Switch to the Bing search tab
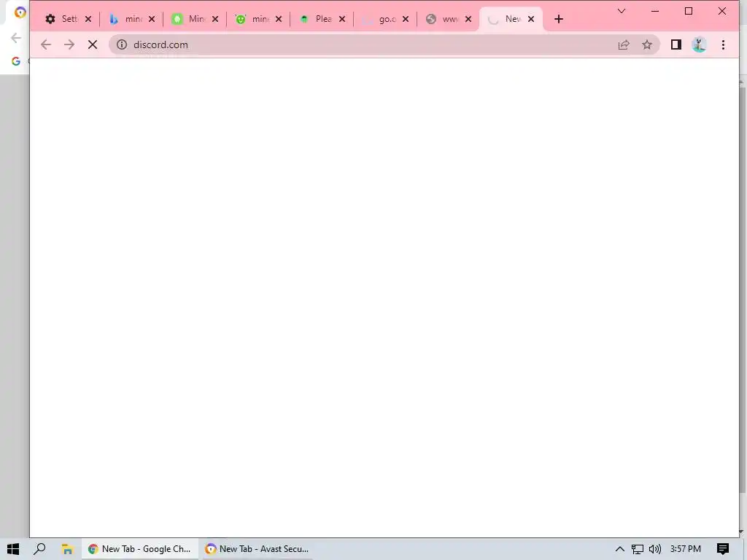This screenshot has height=560, width=747. (x=125, y=19)
